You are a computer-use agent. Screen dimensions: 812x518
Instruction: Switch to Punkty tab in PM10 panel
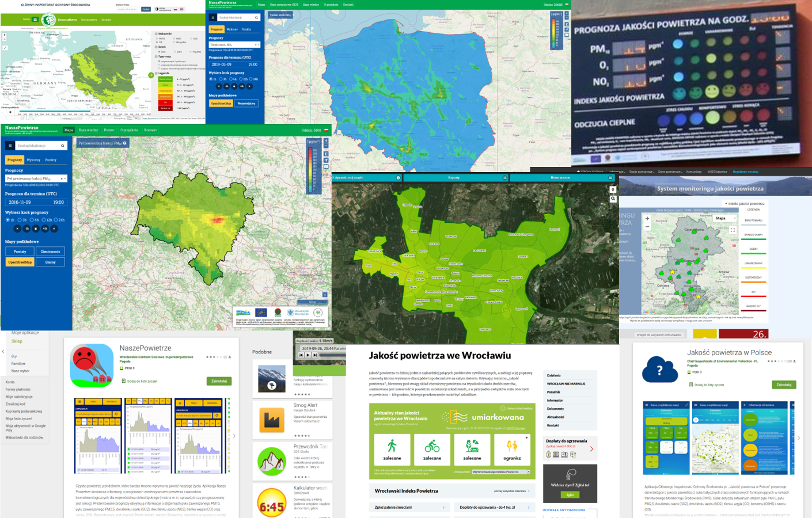pos(51,160)
